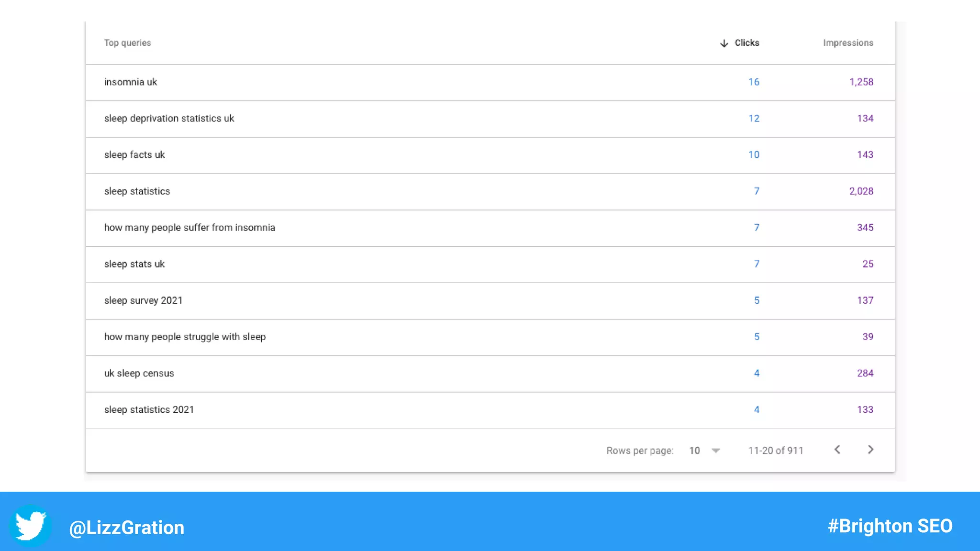980x551 pixels.
Task: Click the 'sleep survey 2021' query
Action: point(143,300)
